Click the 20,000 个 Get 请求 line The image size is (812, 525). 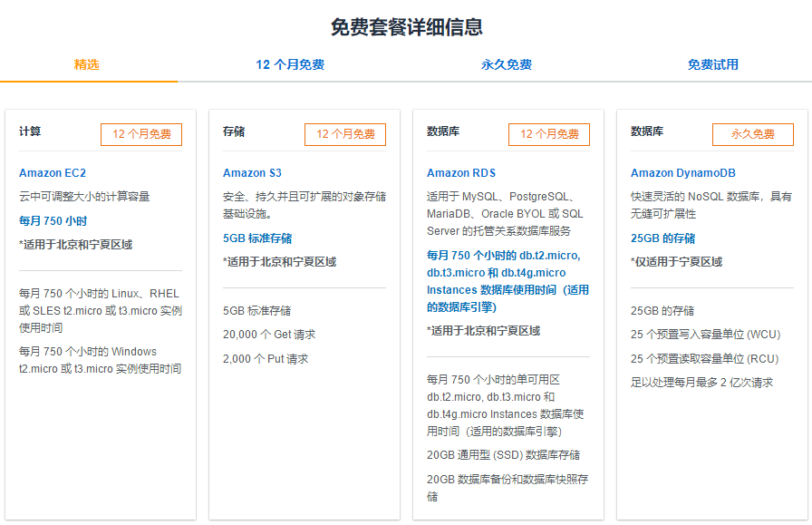(269, 335)
